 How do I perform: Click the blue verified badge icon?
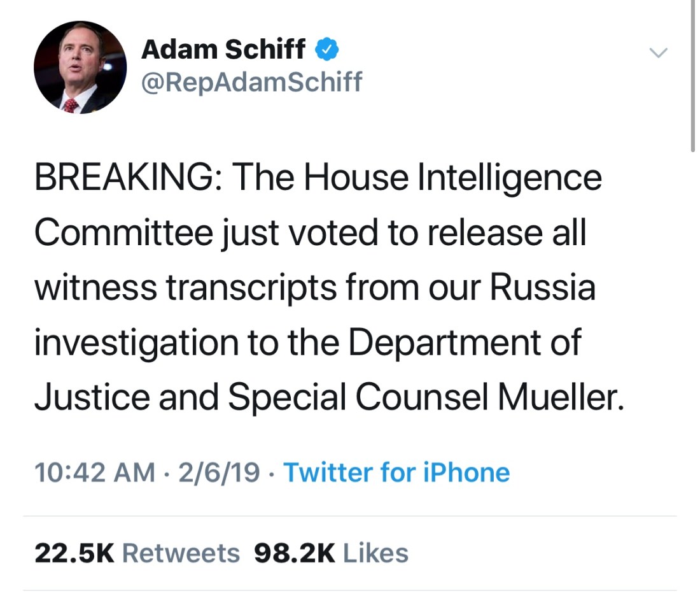coord(327,49)
